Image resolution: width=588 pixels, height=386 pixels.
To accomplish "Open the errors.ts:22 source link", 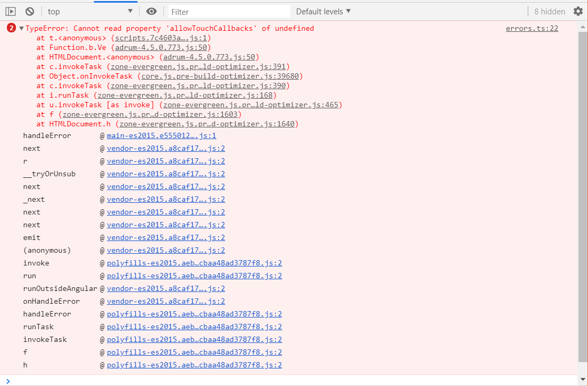I will click(x=532, y=28).
